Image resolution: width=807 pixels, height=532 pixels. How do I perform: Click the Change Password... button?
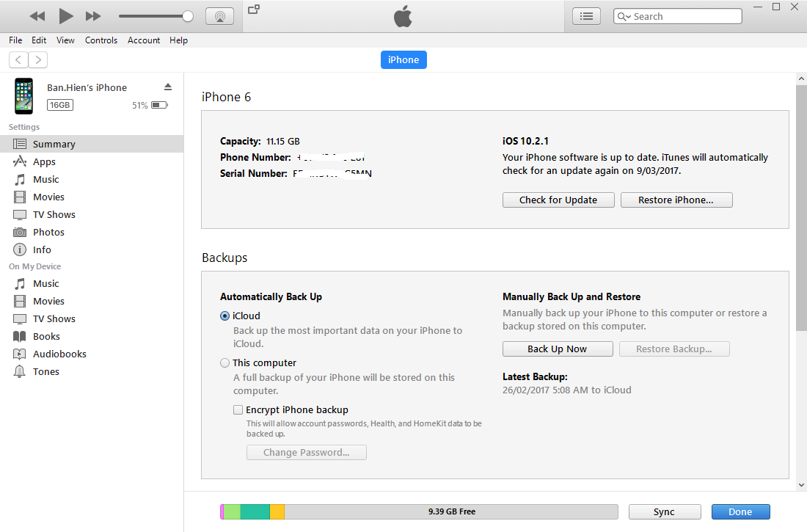tap(306, 452)
